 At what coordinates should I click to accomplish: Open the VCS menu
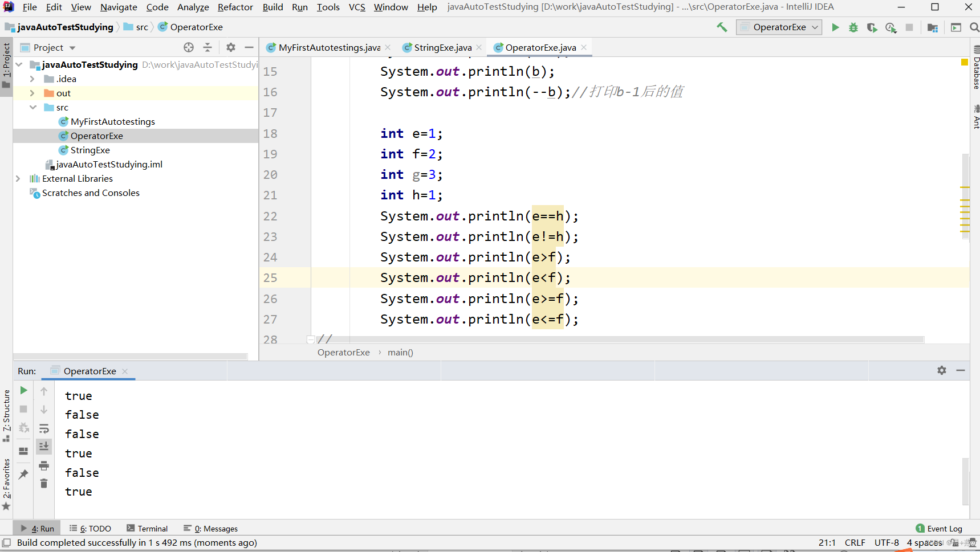click(x=357, y=7)
